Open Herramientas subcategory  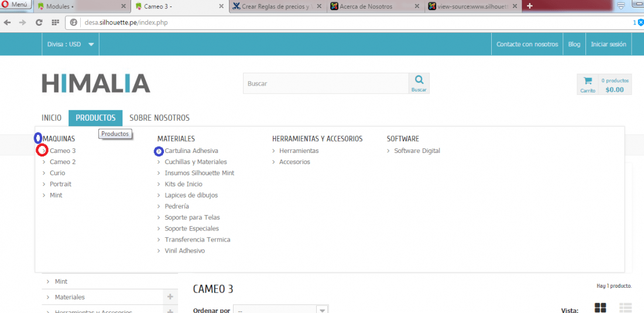(299, 151)
